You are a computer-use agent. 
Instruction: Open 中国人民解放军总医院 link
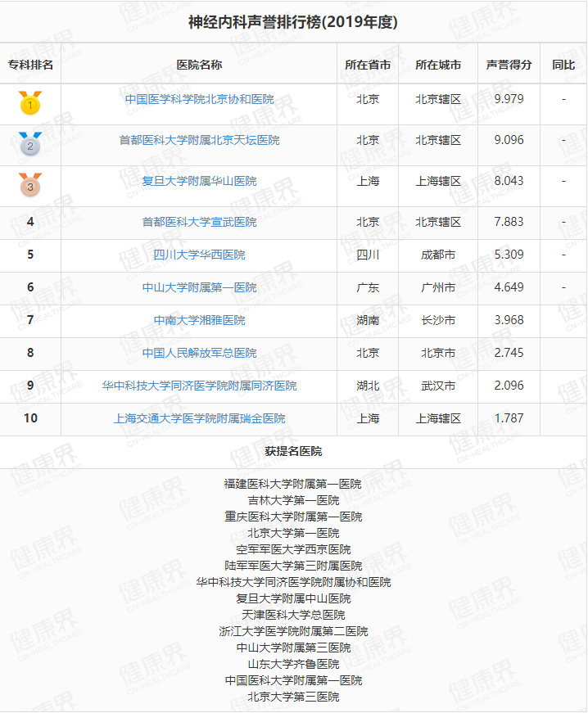tap(199, 353)
